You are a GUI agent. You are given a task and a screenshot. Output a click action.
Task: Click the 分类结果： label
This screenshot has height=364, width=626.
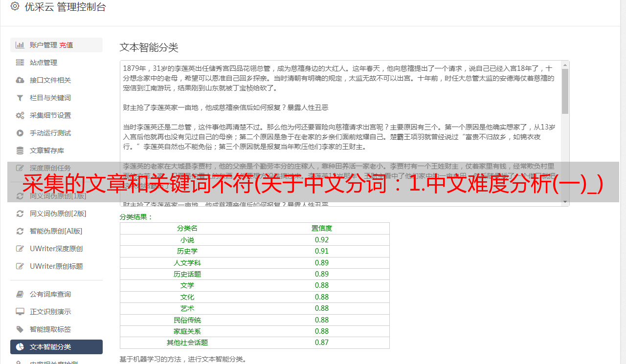click(136, 217)
